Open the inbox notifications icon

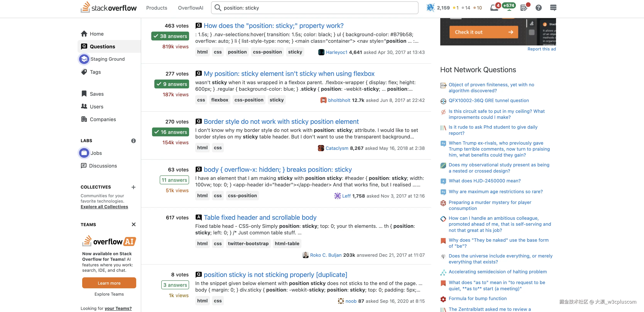(494, 8)
